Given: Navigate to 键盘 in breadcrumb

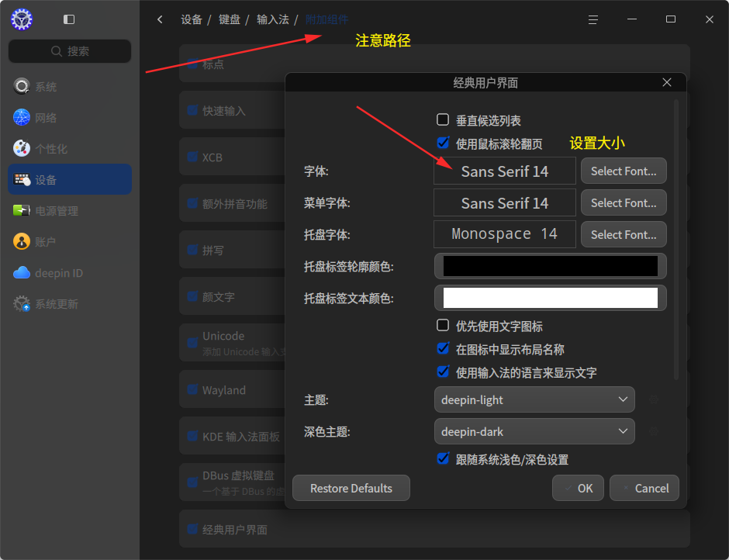Looking at the screenshot, I should (230, 19).
